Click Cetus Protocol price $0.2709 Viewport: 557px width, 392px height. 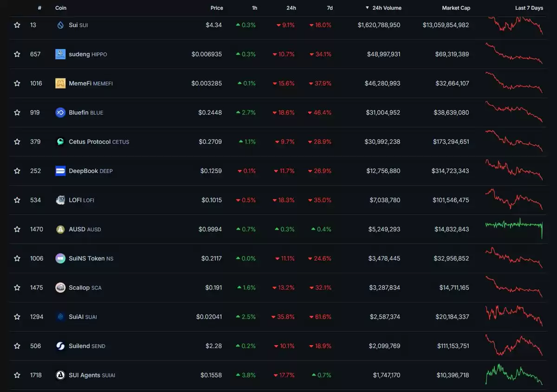coord(210,142)
